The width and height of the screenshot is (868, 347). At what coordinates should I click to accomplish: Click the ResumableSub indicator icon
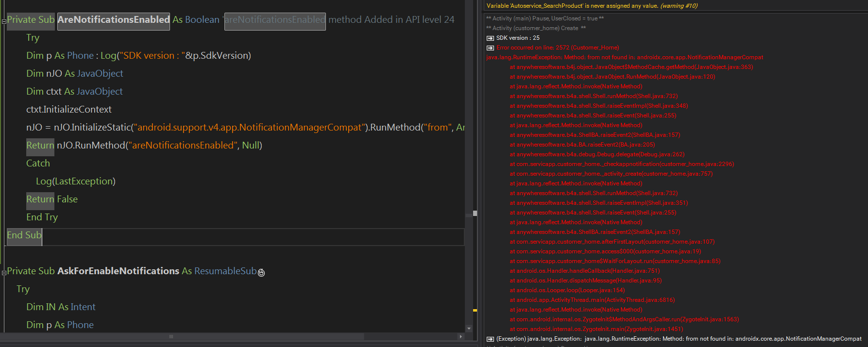point(261,273)
